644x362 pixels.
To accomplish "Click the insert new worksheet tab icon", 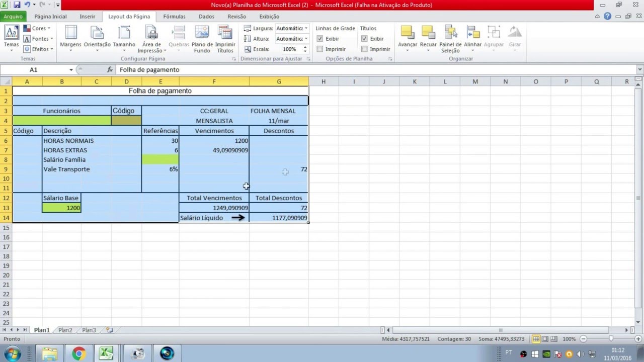I will (109, 330).
